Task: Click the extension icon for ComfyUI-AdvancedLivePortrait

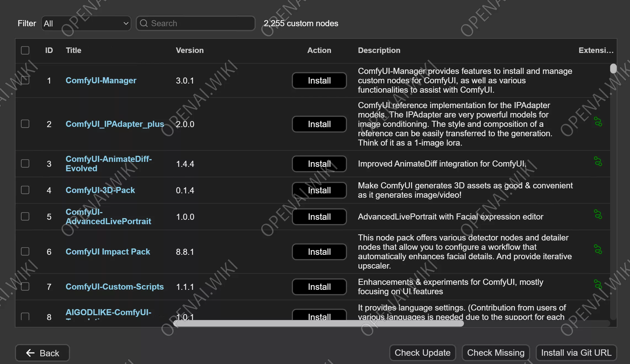Action: pyautogui.click(x=598, y=214)
